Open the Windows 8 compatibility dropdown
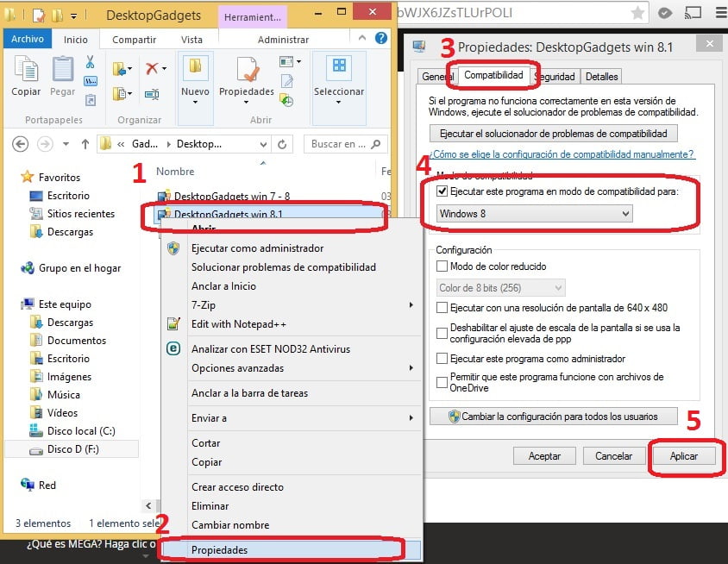 535,213
